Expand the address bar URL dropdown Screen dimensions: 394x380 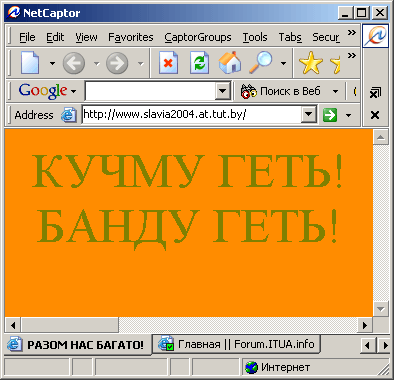coord(309,115)
